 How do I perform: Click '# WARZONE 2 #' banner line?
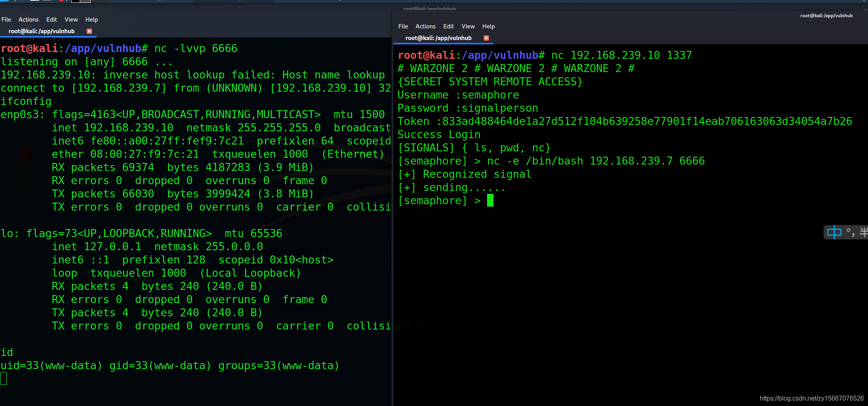(x=516, y=68)
